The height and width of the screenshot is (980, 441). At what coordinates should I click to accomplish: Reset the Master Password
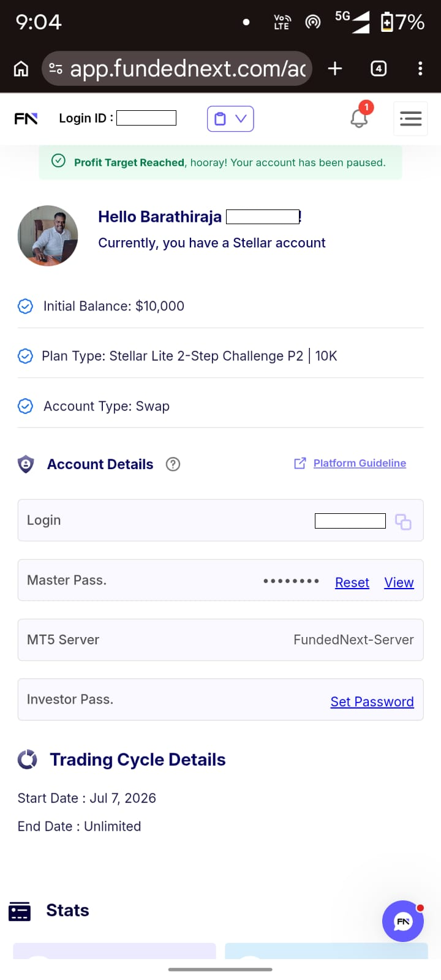(x=352, y=582)
